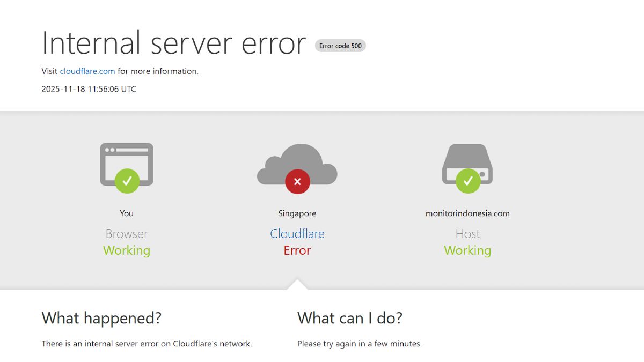Click the What can I do? heading

click(350, 318)
